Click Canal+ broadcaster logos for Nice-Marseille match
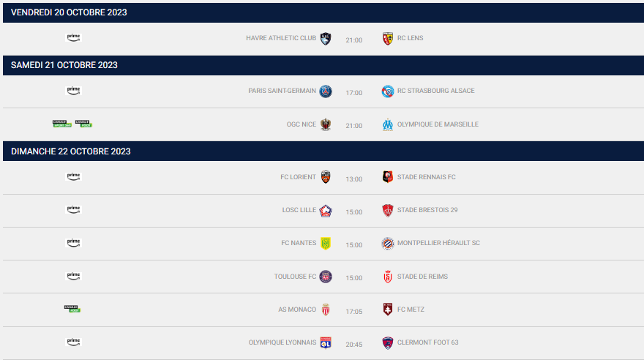644x360 pixels. [72, 124]
